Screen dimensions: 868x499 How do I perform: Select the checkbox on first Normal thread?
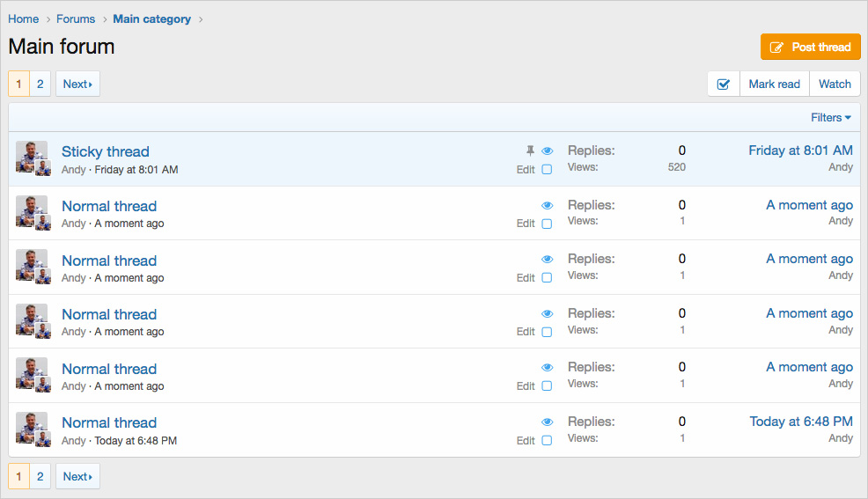pyautogui.click(x=547, y=224)
